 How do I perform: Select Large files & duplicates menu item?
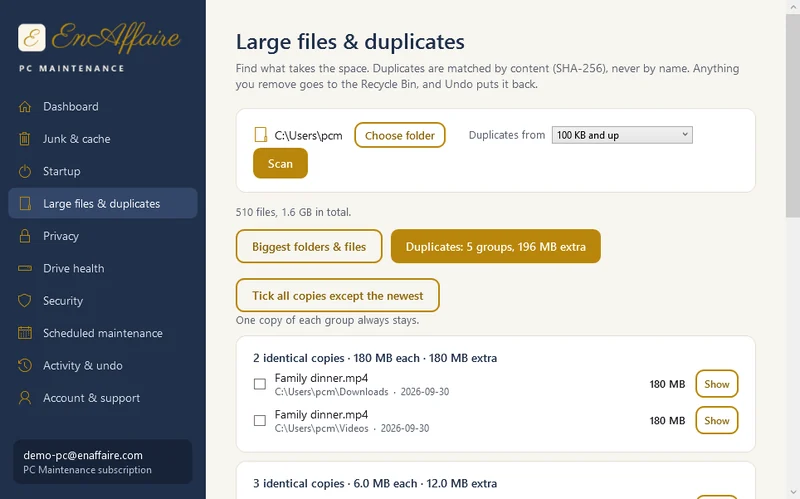(x=103, y=204)
